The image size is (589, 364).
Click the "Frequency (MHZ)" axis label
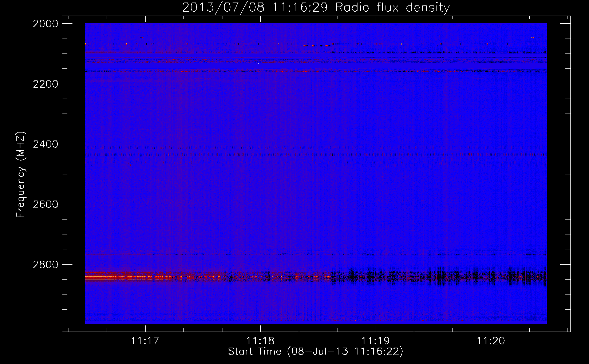tap(21, 175)
